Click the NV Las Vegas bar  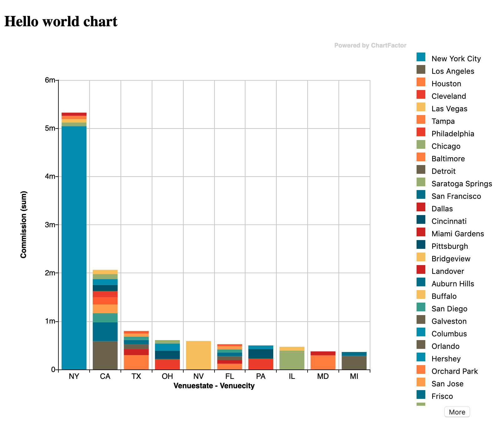(199, 355)
